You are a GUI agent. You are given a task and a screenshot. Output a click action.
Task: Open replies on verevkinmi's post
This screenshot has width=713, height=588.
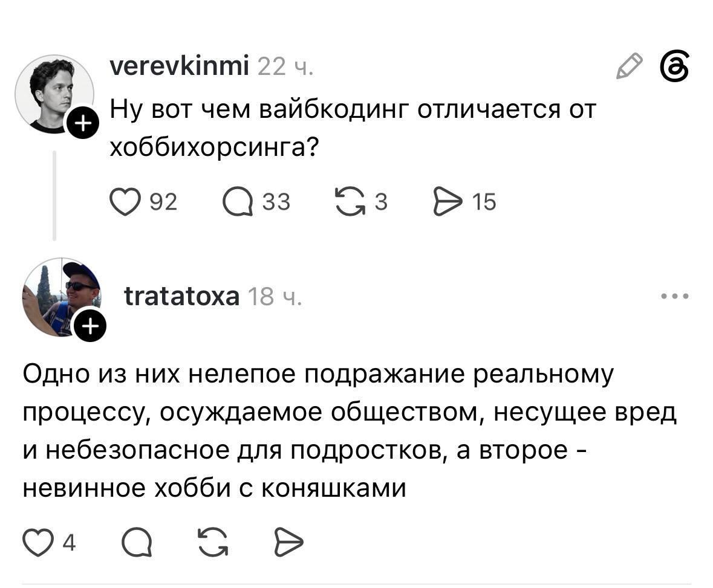(x=237, y=202)
